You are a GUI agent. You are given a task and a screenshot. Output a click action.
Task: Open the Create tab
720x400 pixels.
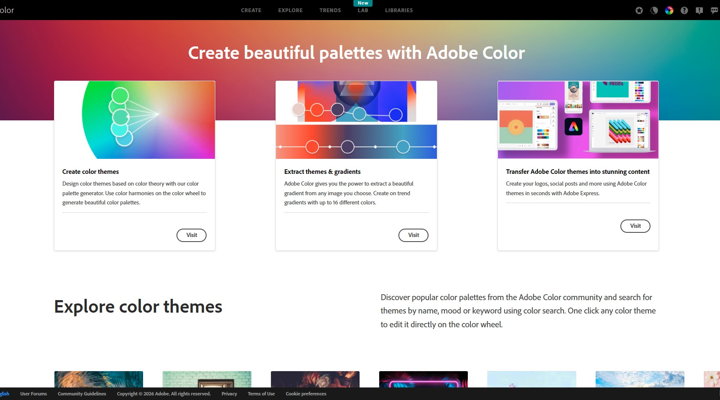coord(251,10)
